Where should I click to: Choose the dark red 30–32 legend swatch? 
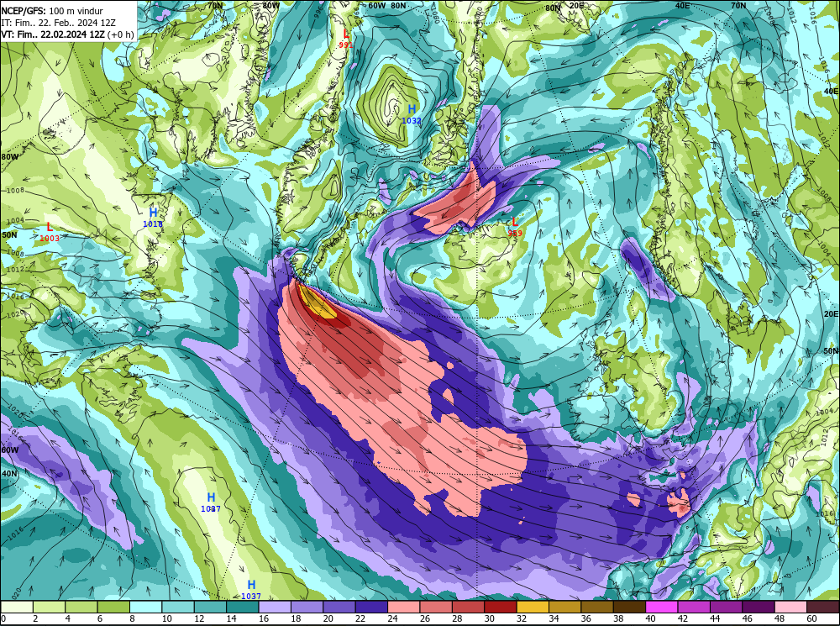[x=501, y=607]
